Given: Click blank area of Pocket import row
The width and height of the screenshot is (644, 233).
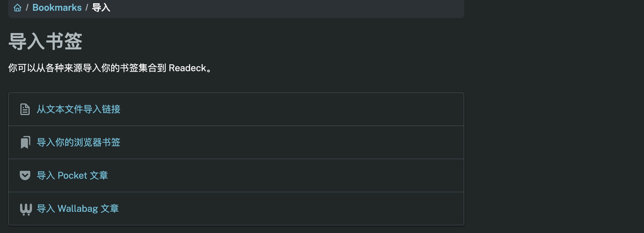Looking at the screenshot, I should coord(291,175).
